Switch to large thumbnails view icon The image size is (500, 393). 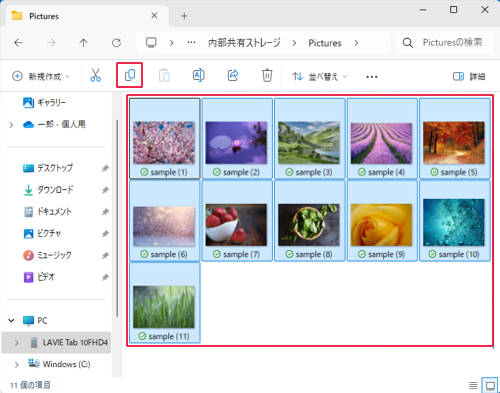(490, 386)
